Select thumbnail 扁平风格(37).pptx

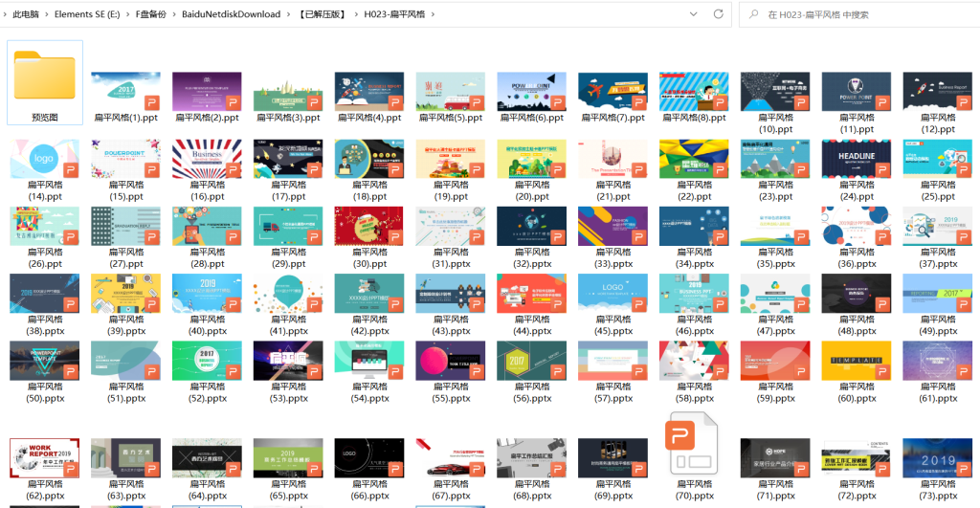[x=937, y=225]
